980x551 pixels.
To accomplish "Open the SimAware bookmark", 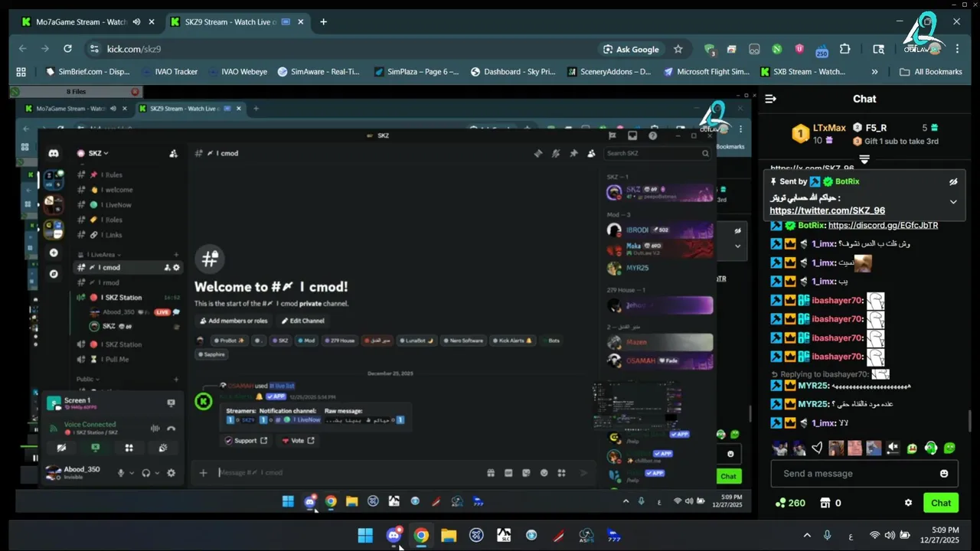I will coord(318,72).
